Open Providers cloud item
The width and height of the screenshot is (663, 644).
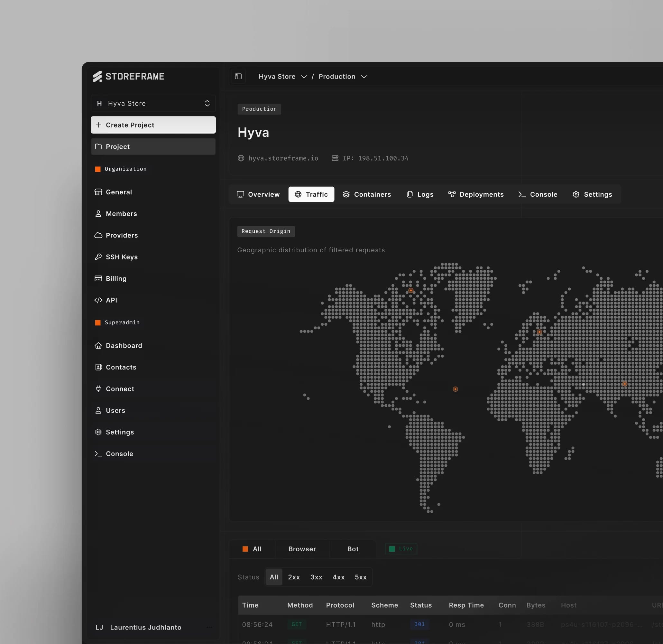pos(153,235)
